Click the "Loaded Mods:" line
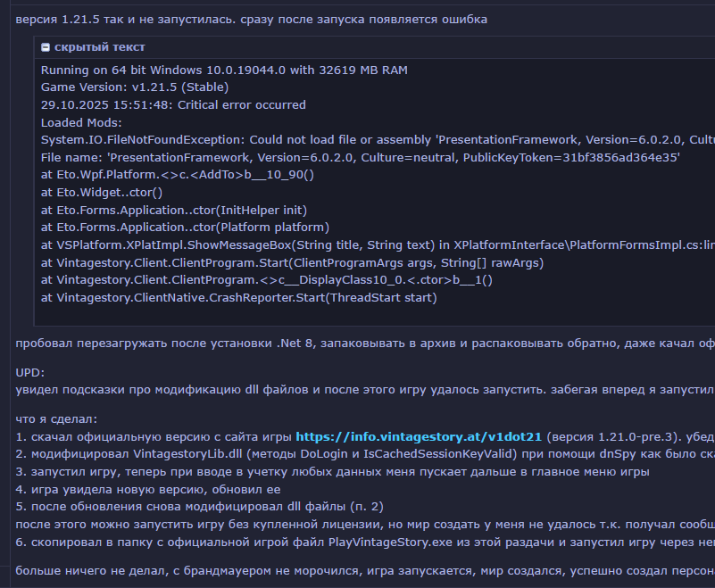The image size is (715, 588). (x=81, y=122)
